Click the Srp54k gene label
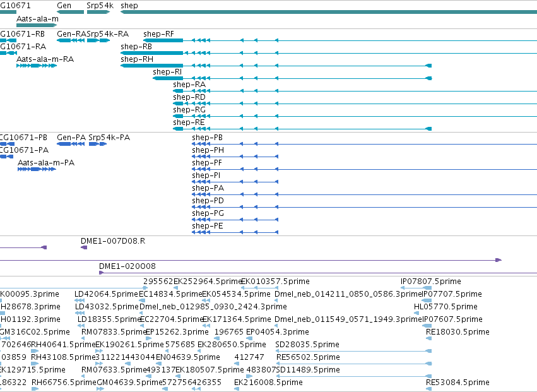The image size is (537, 392). 100,6
